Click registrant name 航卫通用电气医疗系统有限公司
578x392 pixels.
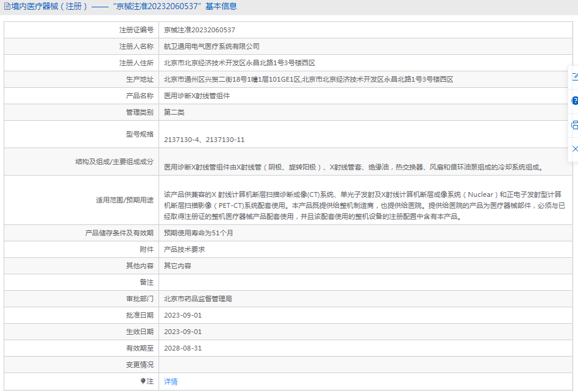point(212,46)
